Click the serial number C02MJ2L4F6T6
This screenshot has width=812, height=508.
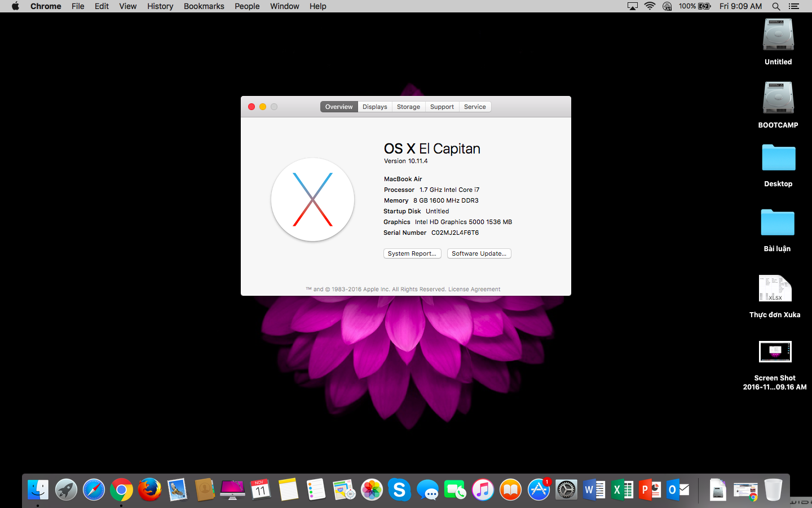455,233
